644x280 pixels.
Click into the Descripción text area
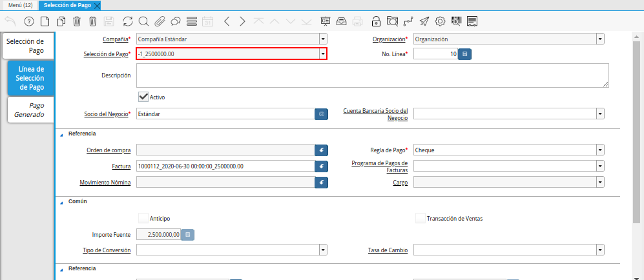pos(373,75)
